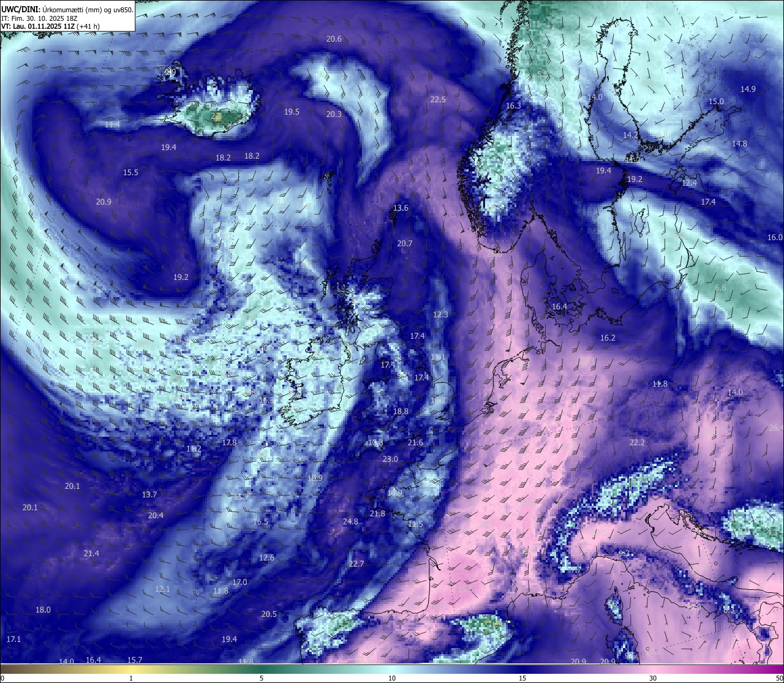Click the color scale tick label '10'
The width and height of the screenshot is (784, 683).
coord(391,678)
